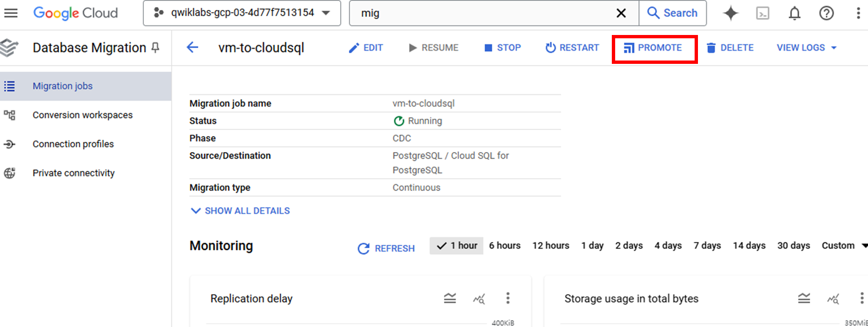The image size is (868, 327).
Task: Open the help question mark icon
Action: [x=826, y=13]
